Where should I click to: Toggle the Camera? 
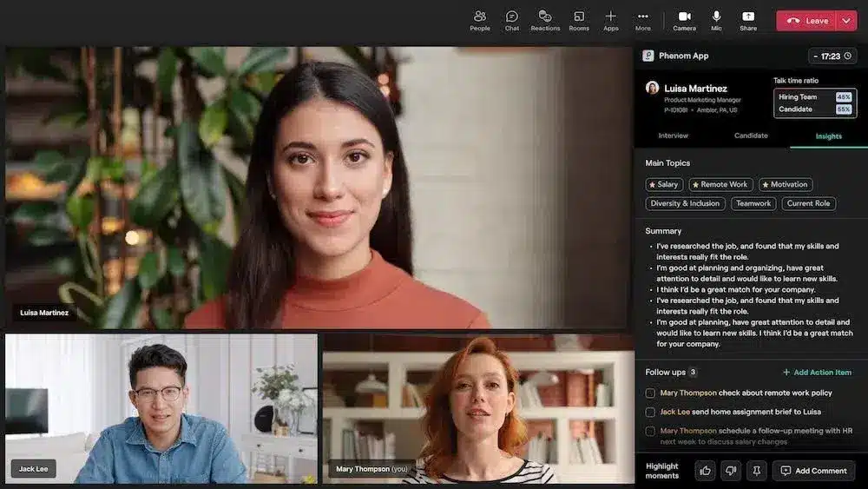(684, 21)
